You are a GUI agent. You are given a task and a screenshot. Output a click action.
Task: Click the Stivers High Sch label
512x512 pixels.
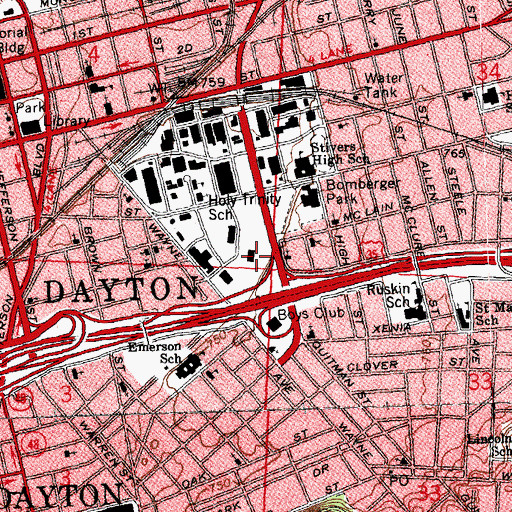click(340, 154)
